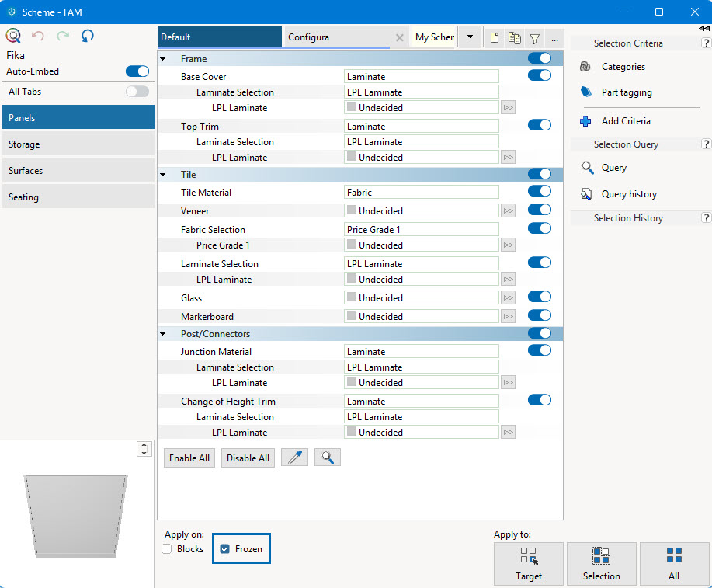Click the Veneer Undecided color swatch
Screen dimensions: 712x588
(x=352, y=210)
